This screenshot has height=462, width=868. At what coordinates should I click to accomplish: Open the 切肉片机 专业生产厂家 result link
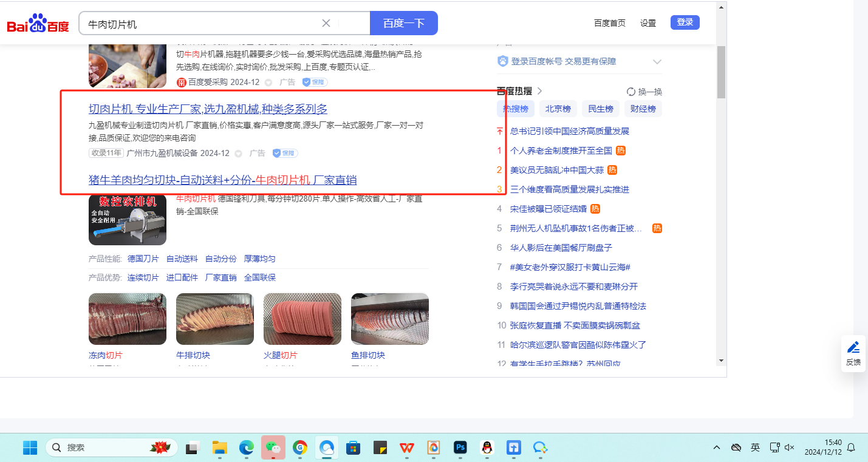click(208, 109)
